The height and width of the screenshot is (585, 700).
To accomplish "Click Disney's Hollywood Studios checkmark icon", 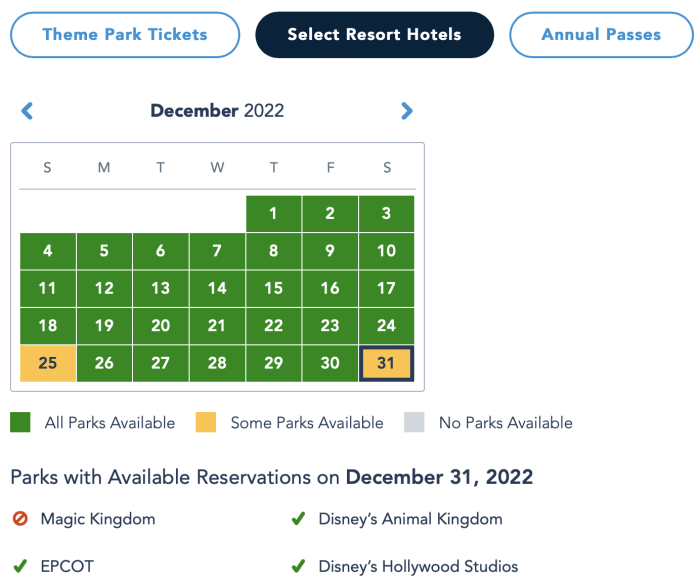I will coord(298,566).
